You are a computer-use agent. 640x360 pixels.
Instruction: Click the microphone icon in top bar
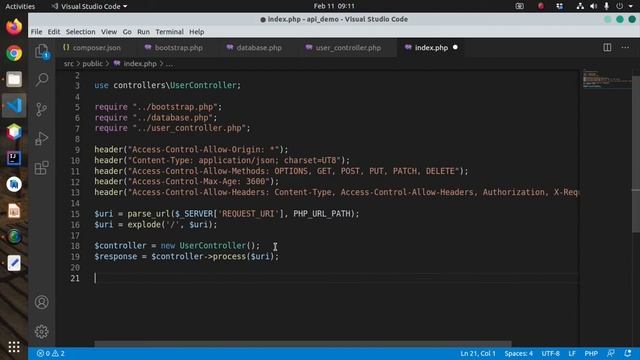tap(607, 6)
